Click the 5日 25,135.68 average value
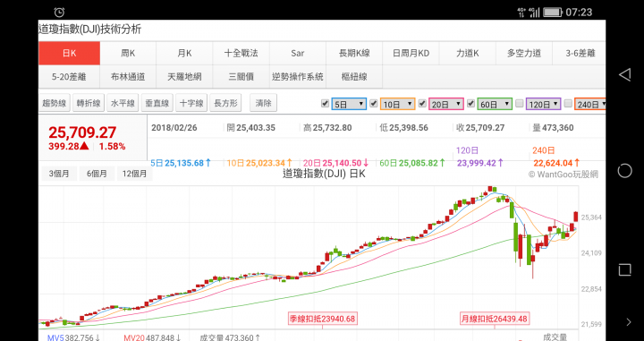This screenshot has width=644, height=341. point(181,163)
